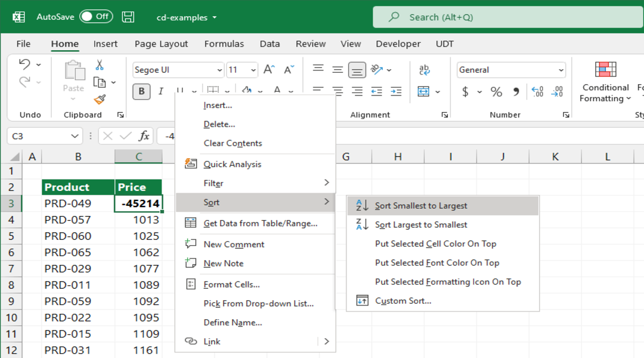The height and width of the screenshot is (358, 644).
Task: Open the Formulas ribbon tab
Action: (224, 44)
